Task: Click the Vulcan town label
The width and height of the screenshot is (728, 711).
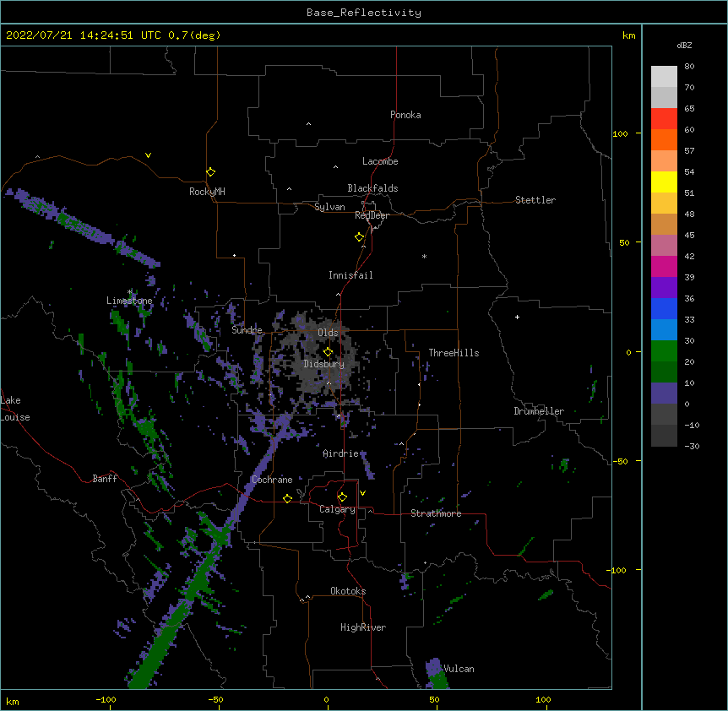Action: pyautogui.click(x=459, y=669)
